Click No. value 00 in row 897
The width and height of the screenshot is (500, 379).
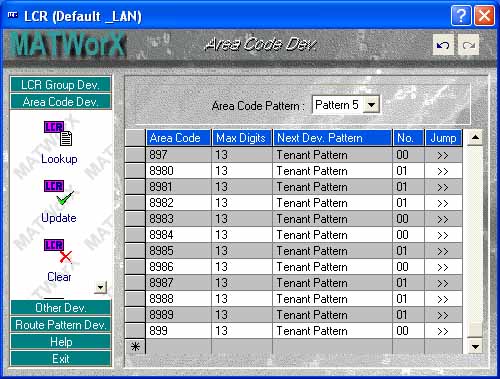408,155
